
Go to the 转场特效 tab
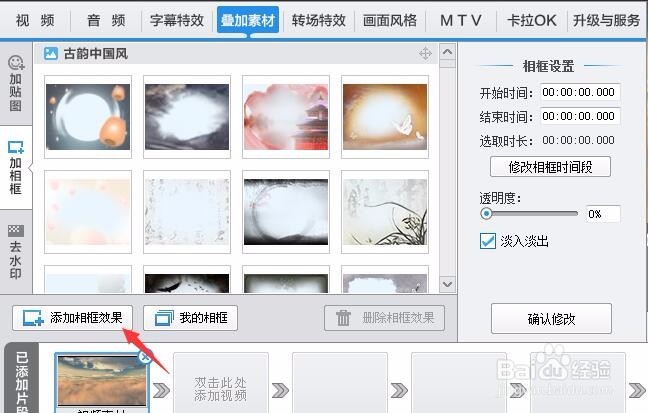[319, 20]
